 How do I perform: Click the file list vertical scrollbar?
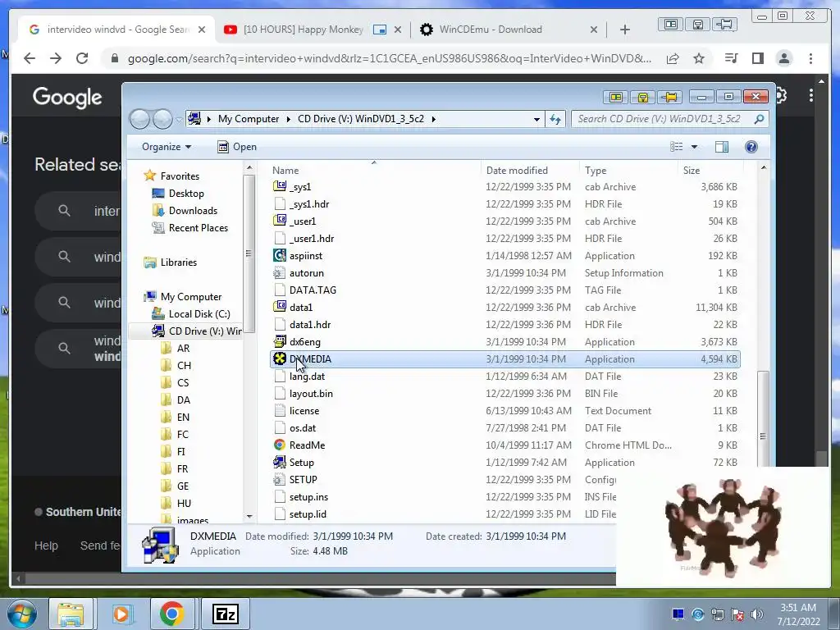(763, 421)
